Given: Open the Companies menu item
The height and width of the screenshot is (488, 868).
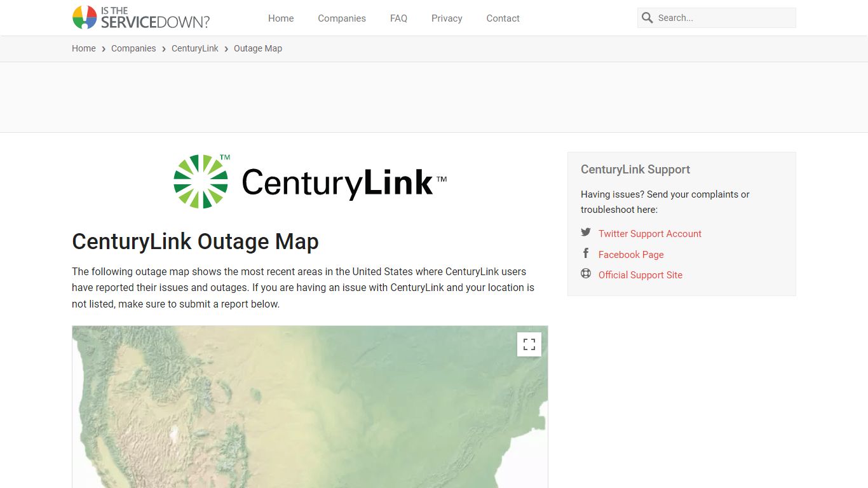Looking at the screenshot, I should tap(342, 18).
